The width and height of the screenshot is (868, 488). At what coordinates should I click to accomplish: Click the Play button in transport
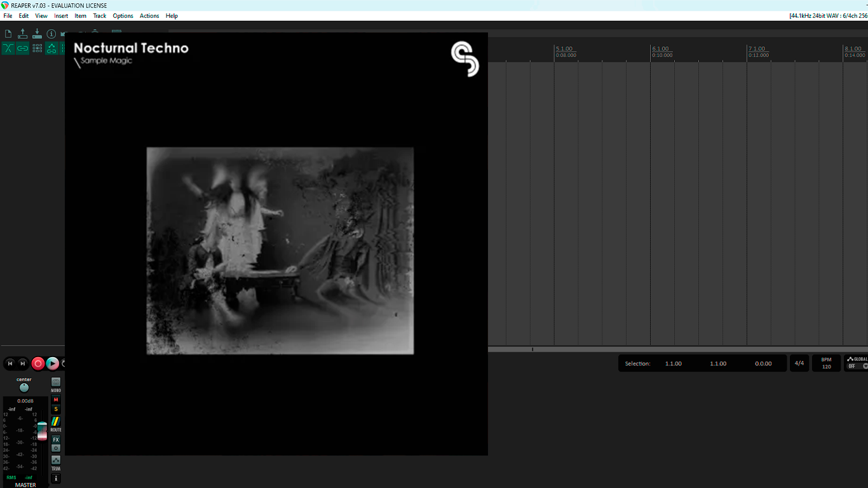[53, 363]
